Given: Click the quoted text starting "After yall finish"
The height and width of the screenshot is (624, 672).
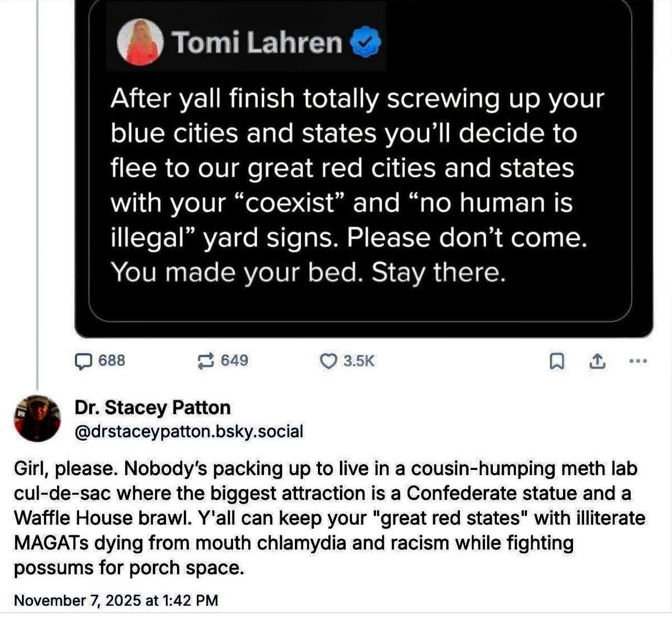Looking at the screenshot, I should (x=356, y=185).
